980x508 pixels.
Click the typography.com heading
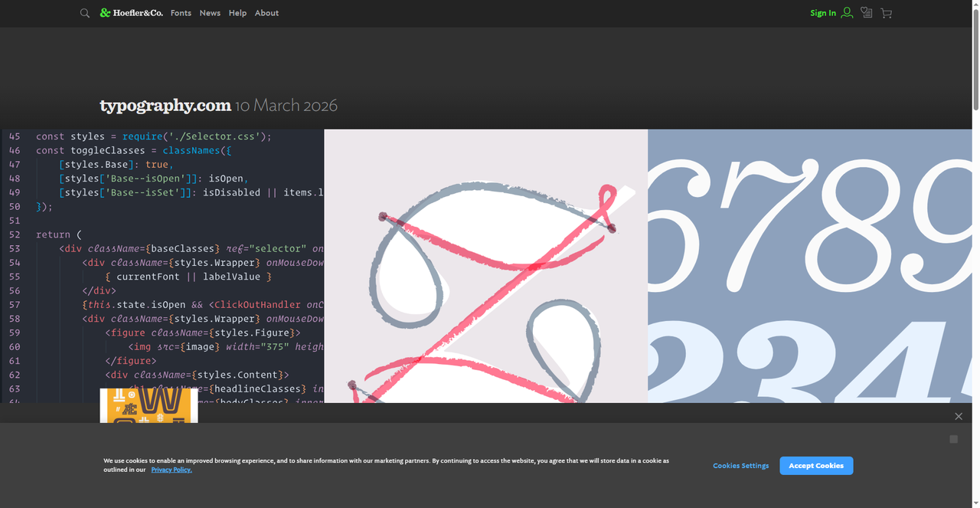[165, 106]
